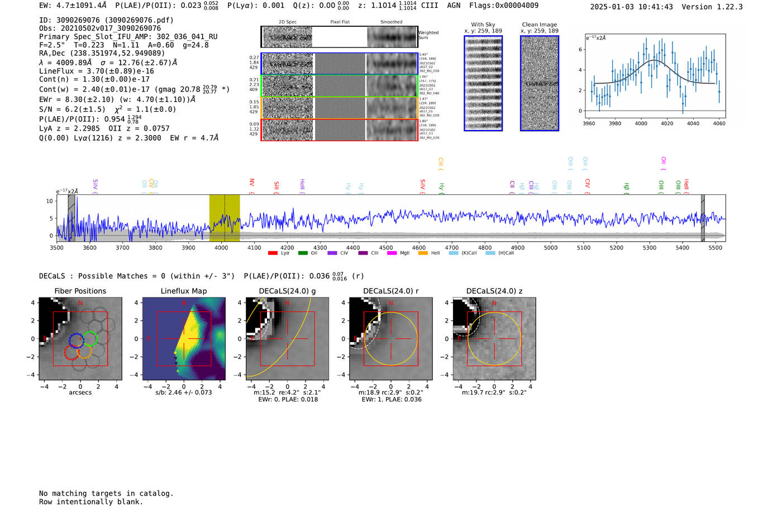Click the Obs: 20210502v017_3090269076 line
Viewport: 782px width, 532px height.
click(x=100, y=28)
